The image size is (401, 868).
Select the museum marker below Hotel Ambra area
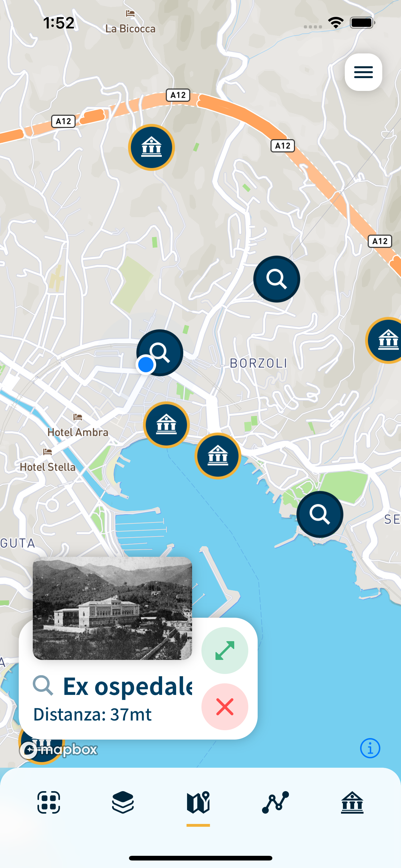pos(166,425)
